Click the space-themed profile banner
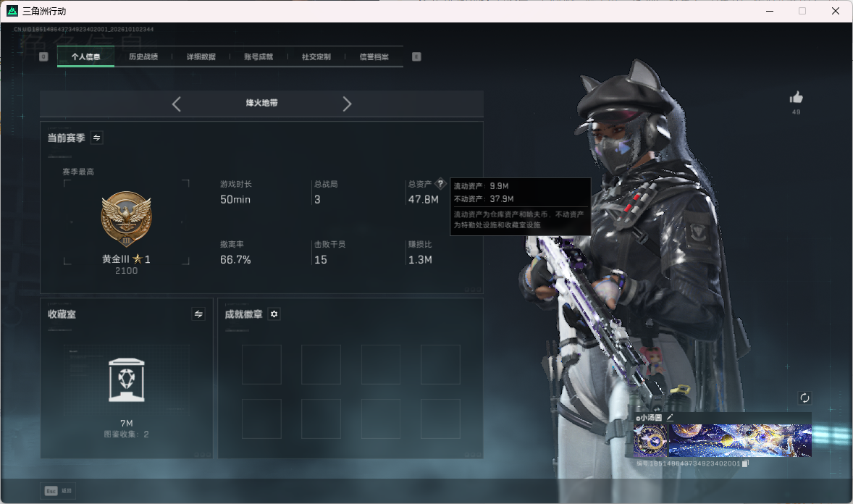The height and width of the screenshot is (504, 853). 740,440
